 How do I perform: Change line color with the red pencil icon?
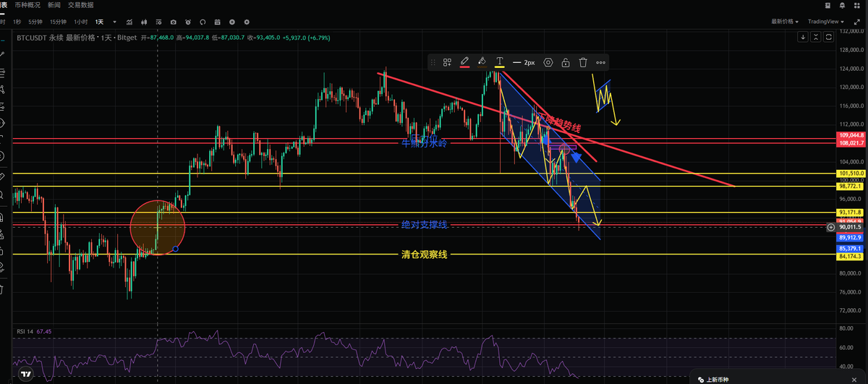click(x=465, y=63)
